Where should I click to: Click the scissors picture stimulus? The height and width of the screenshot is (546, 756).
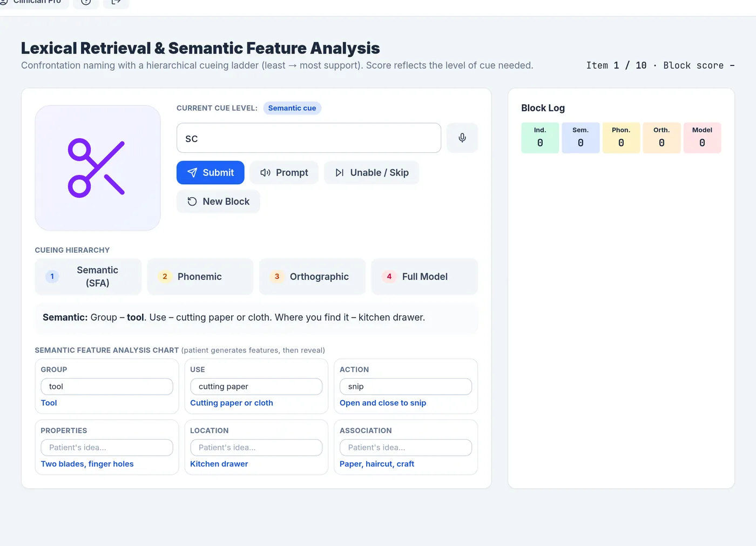pyautogui.click(x=98, y=168)
